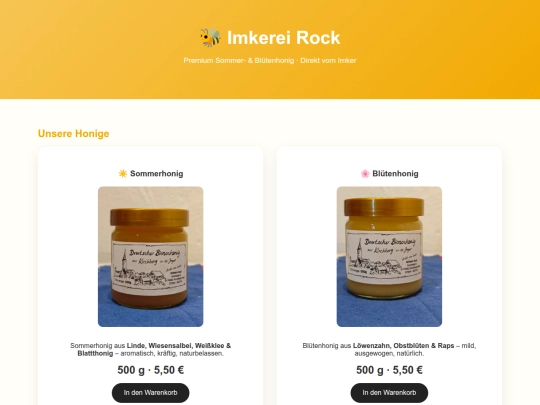Click the Sommerhonig product heading

157,174
